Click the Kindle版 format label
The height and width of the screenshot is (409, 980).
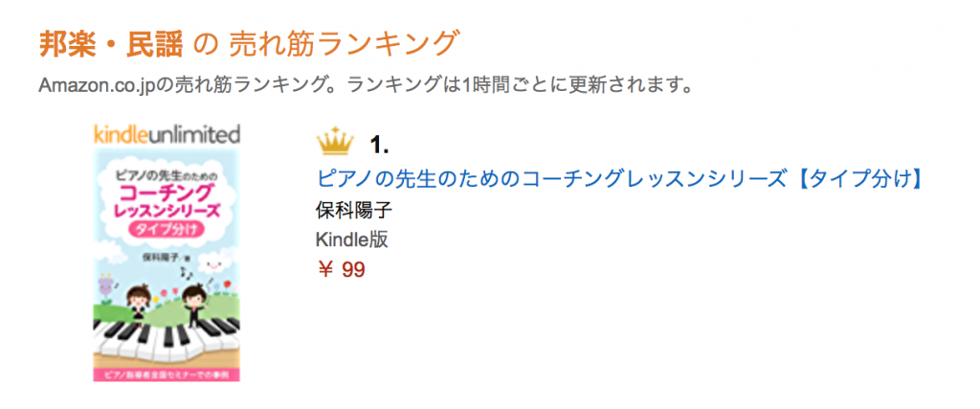[x=352, y=239]
